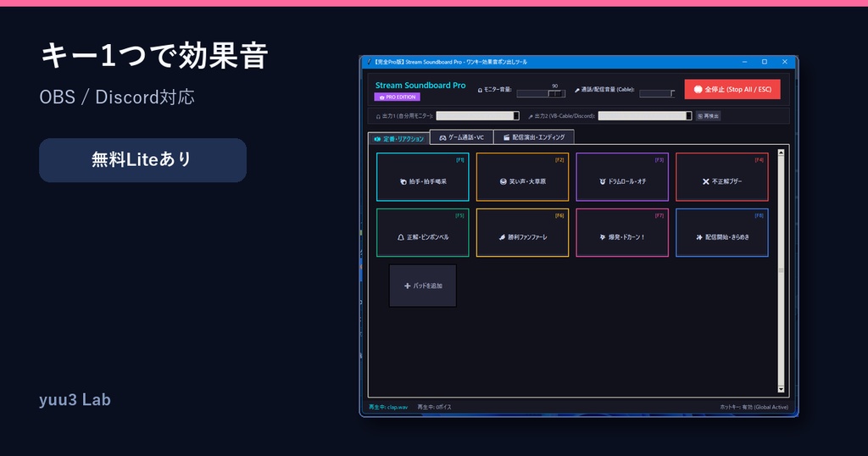This screenshot has width=868, height=456.
Task: Click the Stream Soundboard Pro header title
Action: pos(420,86)
